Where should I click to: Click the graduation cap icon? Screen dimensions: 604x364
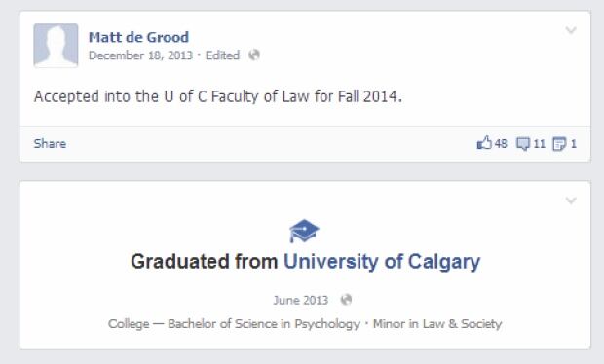click(304, 231)
